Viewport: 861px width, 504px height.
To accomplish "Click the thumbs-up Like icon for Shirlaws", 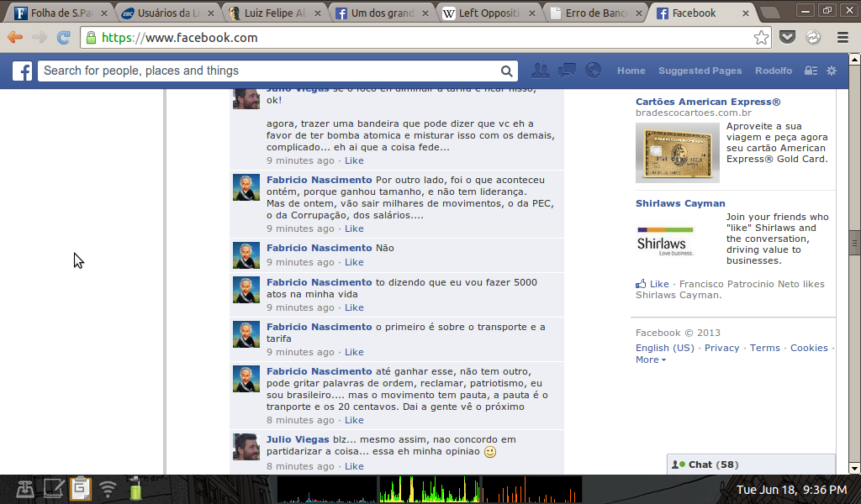I will tap(641, 284).
